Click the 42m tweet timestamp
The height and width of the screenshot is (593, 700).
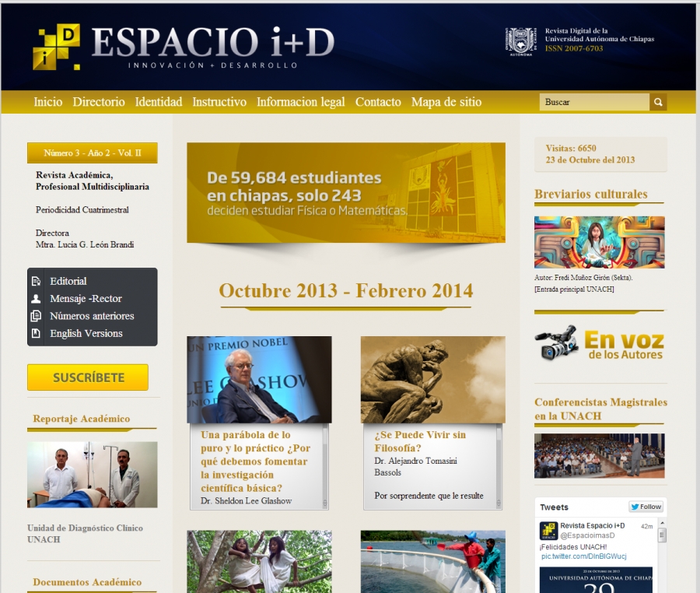[646, 527]
